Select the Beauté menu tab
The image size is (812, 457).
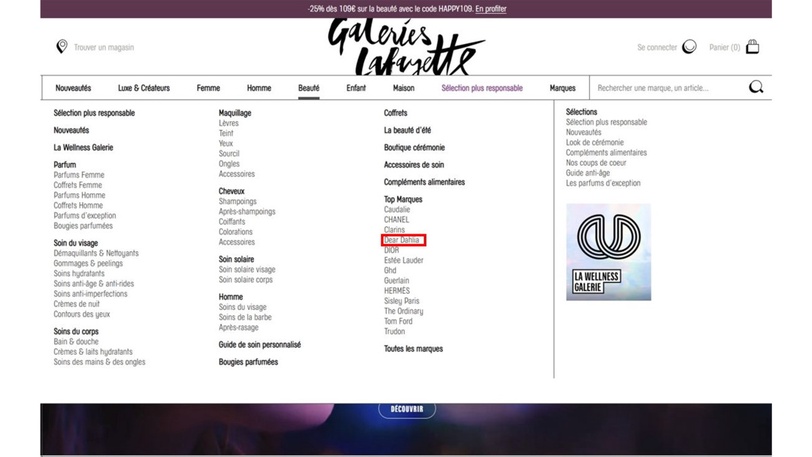point(309,88)
